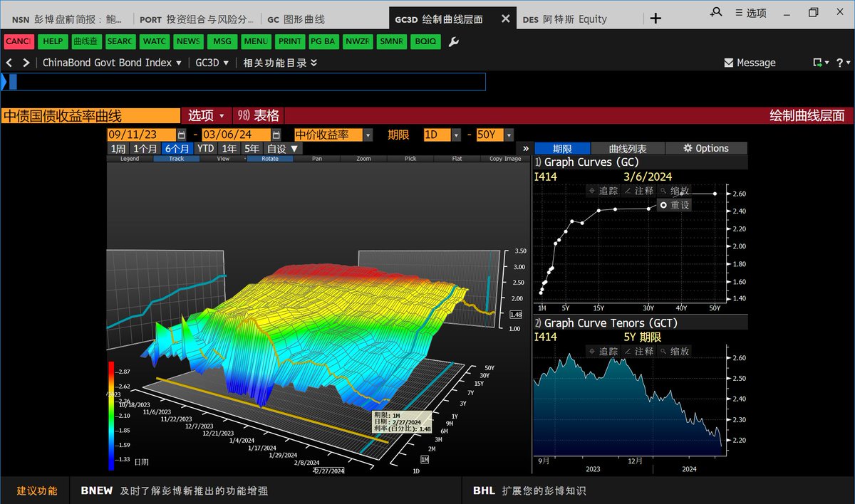Image resolution: width=855 pixels, height=504 pixels.
Task: Click the red CANCL key
Action: pyautogui.click(x=19, y=42)
